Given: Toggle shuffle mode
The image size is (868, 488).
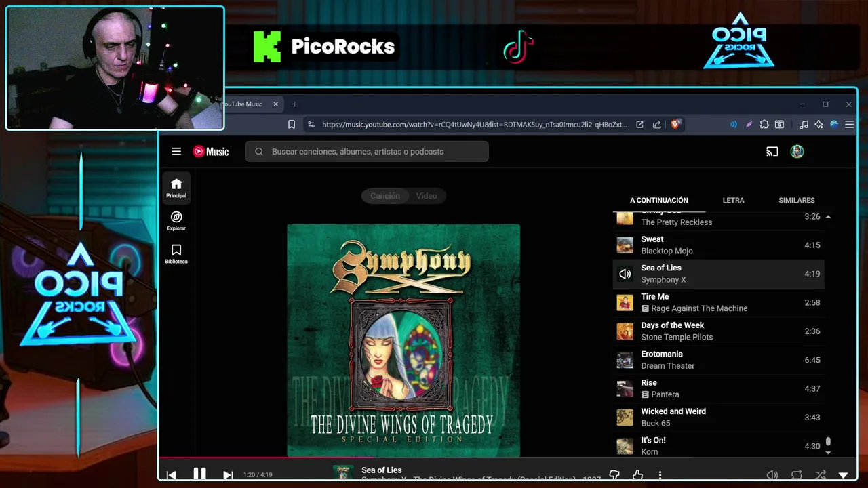Looking at the screenshot, I should click(x=821, y=475).
